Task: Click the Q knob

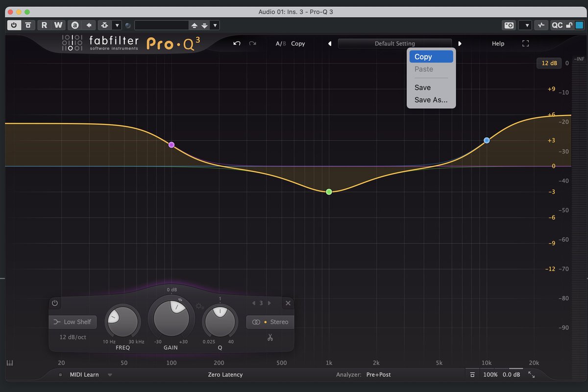Action: [x=220, y=322]
